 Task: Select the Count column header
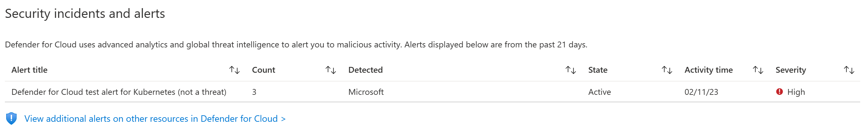[x=263, y=70]
